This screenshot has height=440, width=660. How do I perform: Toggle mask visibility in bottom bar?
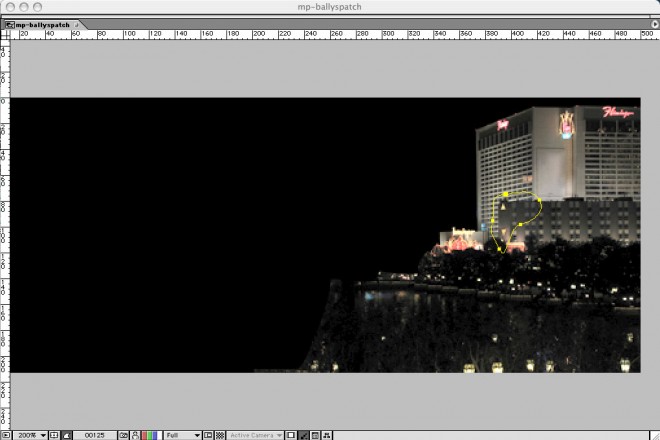(66, 435)
